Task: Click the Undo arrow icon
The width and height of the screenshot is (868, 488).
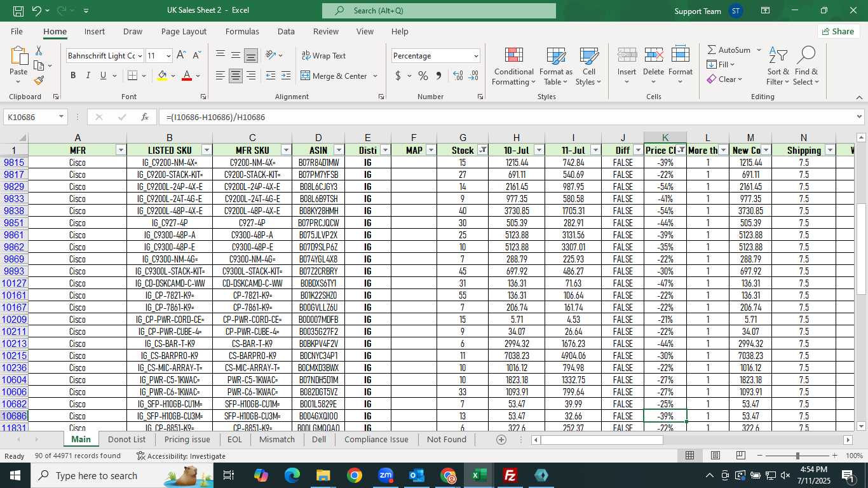Action: [x=36, y=11]
